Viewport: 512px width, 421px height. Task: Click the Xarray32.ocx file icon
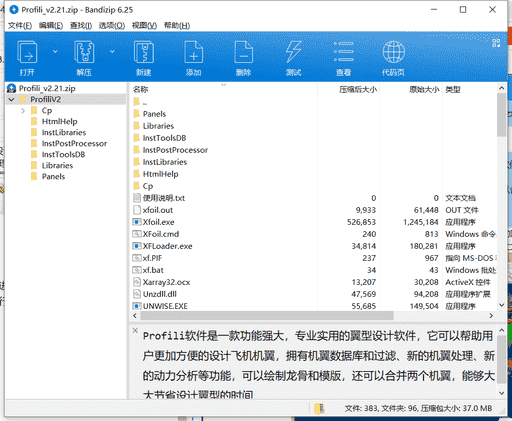(x=137, y=282)
